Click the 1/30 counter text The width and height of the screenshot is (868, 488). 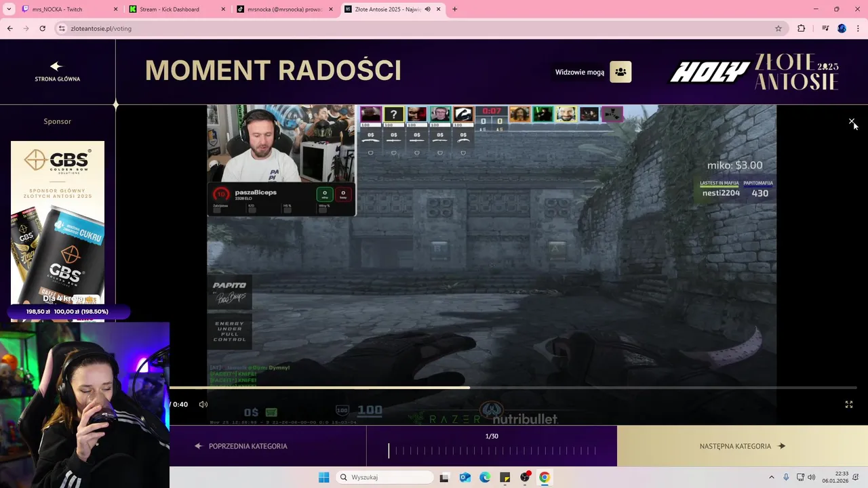click(492, 436)
